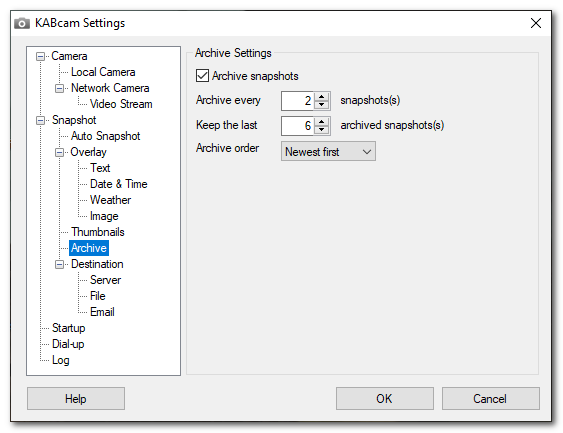Select Local Camera in the settings tree
This screenshot has width=563, height=433.
(103, 72)
